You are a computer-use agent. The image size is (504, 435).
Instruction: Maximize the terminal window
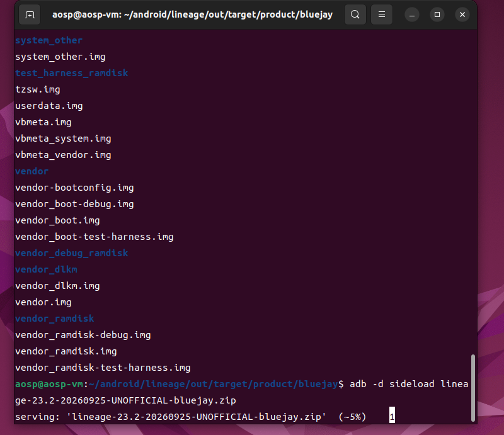[x=437, y=14]
